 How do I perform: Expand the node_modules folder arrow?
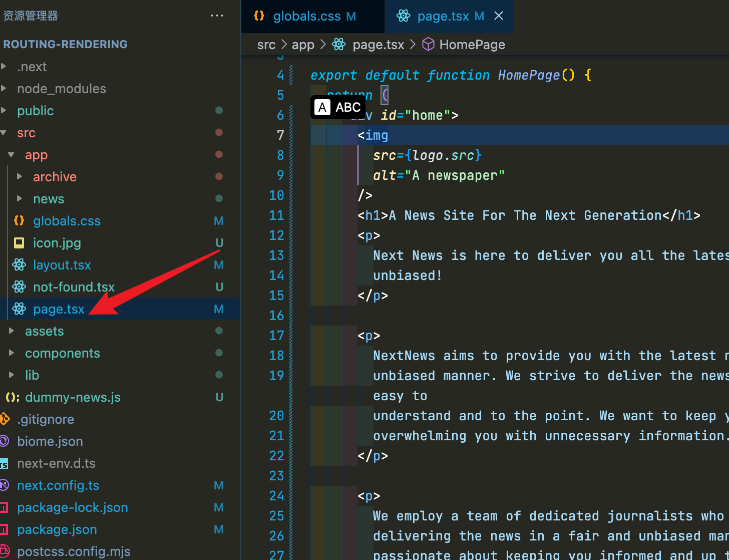pyautogui.click(x=4, y=89)
